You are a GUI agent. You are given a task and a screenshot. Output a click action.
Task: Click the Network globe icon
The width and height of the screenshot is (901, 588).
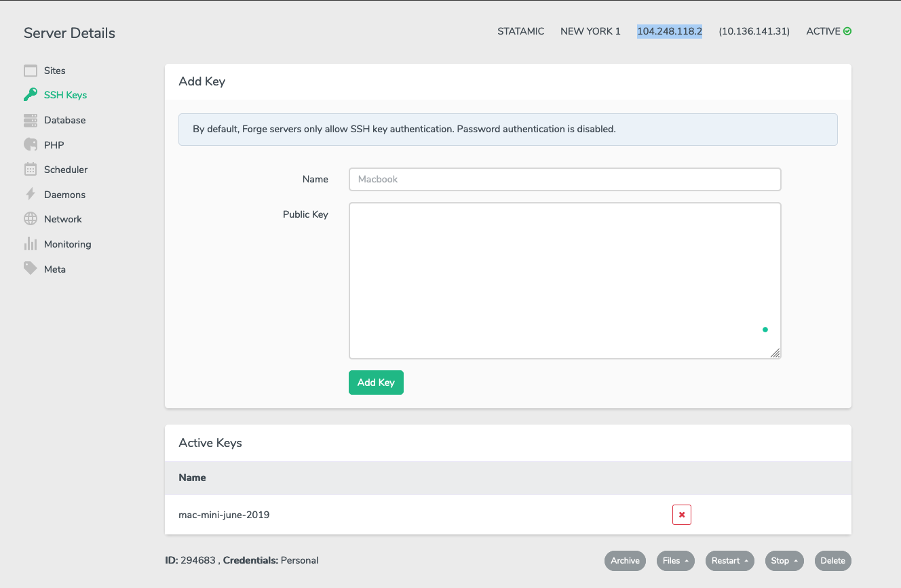coord(31,219)
